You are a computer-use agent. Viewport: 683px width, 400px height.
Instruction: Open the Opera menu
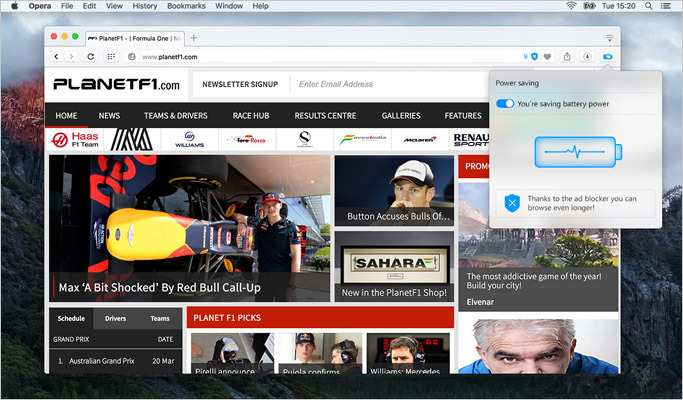click(40, 6)
